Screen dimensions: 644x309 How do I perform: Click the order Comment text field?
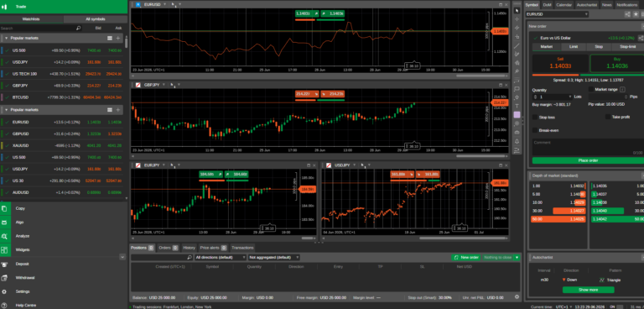click(588, 147)
